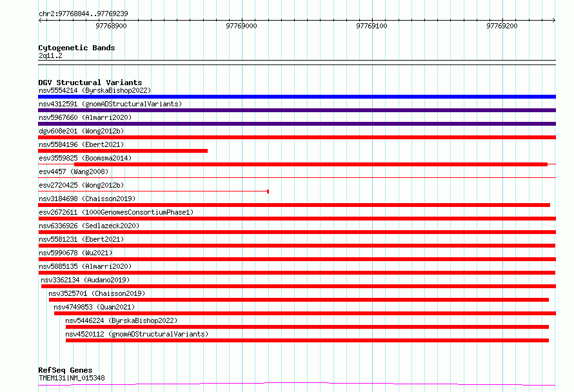Open variant nsv4749853 (Quan2021) label

click(94, 307)
